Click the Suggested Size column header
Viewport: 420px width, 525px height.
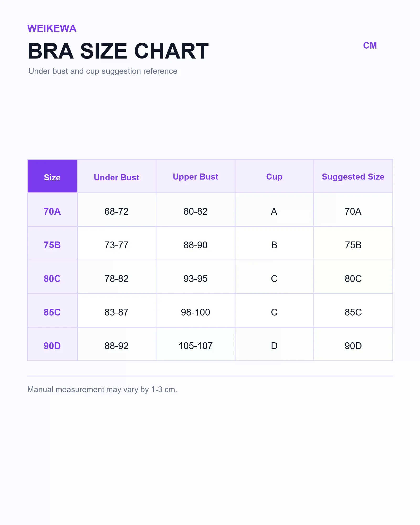click(353, 176)
